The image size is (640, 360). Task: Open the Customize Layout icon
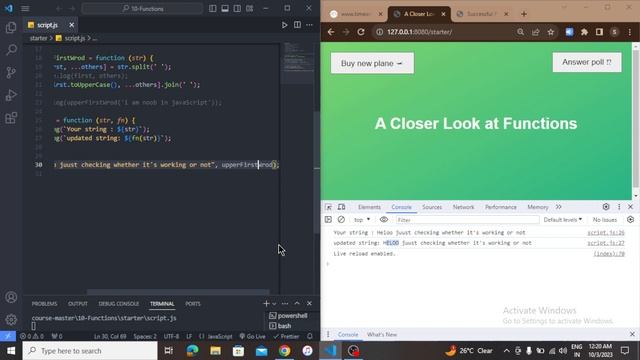click(249, 8)
